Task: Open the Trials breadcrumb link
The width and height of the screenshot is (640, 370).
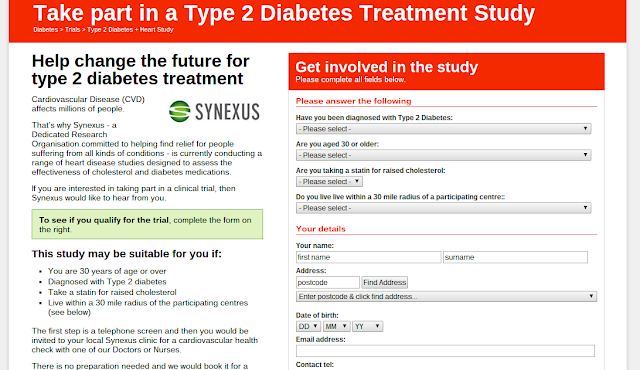Action: point(72,30)
